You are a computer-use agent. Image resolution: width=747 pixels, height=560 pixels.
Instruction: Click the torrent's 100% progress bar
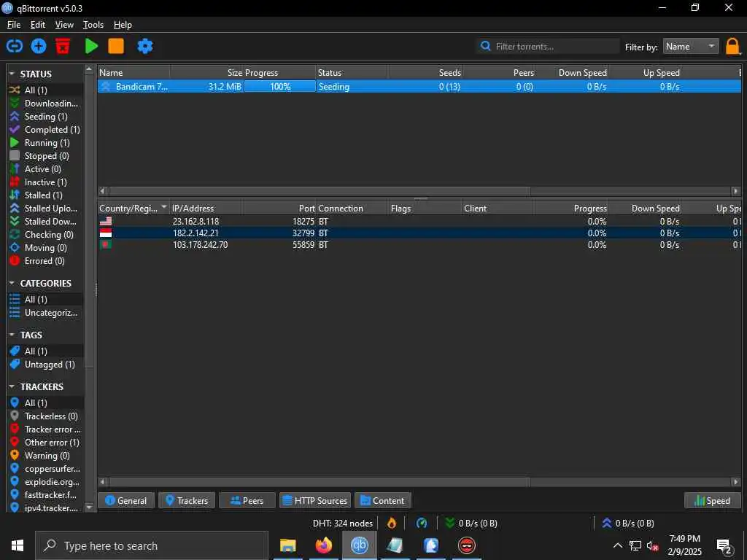tap(279, 86)
